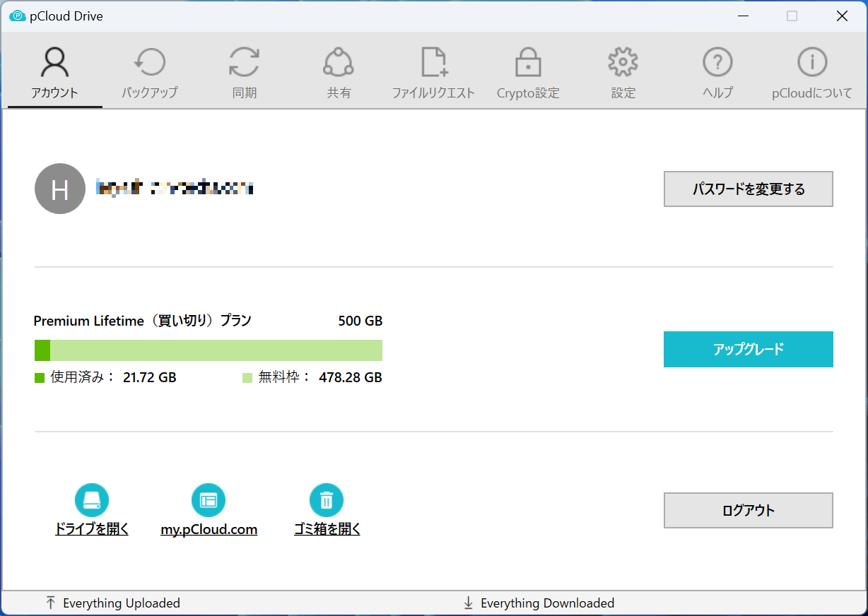Go to the 共有 sharing tab
This screenshot has height=616, width=868.
[x=339, y=73]
